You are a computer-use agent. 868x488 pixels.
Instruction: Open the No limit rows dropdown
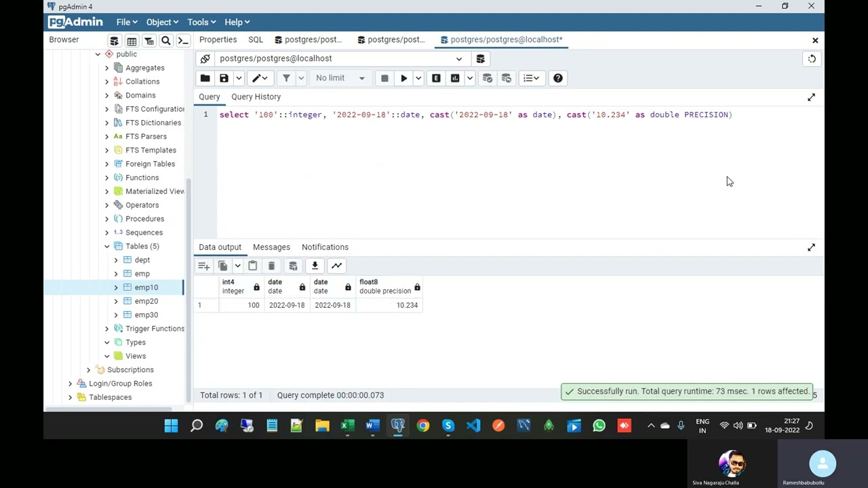click(340, 78)
